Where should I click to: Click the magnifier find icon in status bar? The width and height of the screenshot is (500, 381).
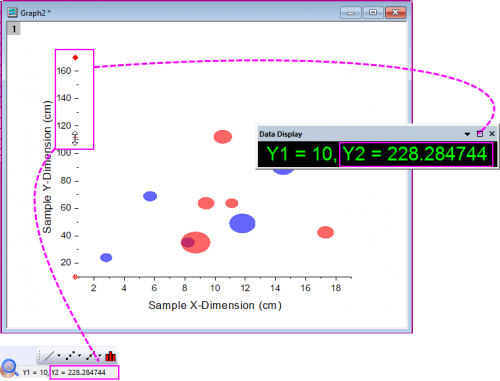[x=9, y=367]
